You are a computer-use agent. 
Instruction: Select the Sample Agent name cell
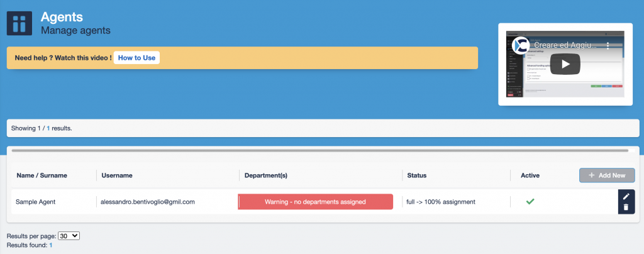tap(36, 202)
